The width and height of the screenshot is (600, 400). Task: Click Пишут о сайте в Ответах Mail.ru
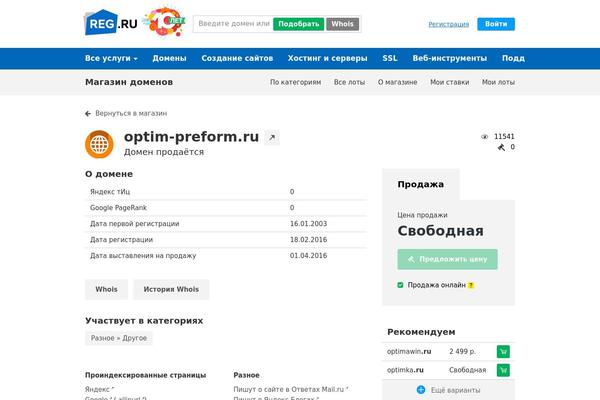coord(290,390)
